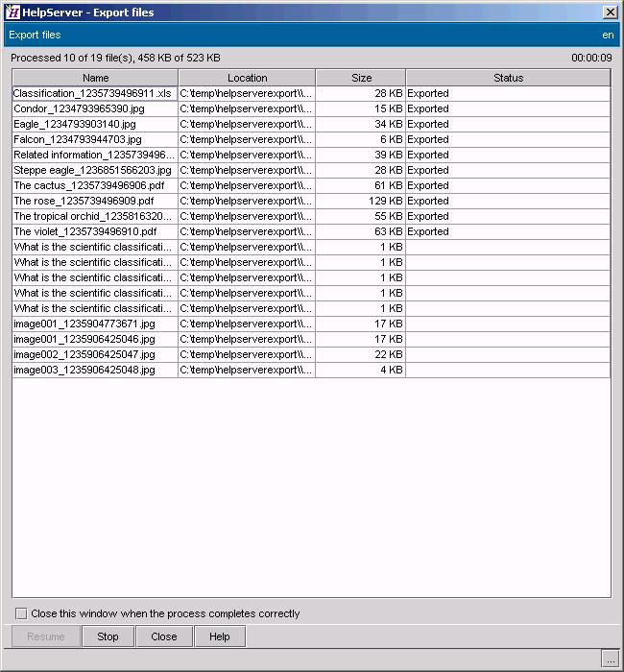Close the Export files window with X

(x=610, y=12)
